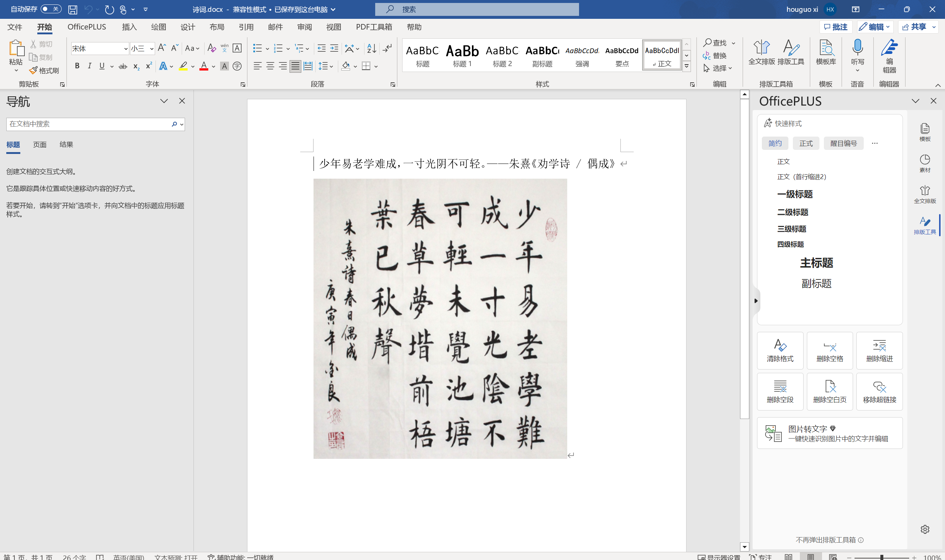Expand the Bullets list dropdown arrow
This screenshot has width=945, height=560.
[x=267, y=48]
